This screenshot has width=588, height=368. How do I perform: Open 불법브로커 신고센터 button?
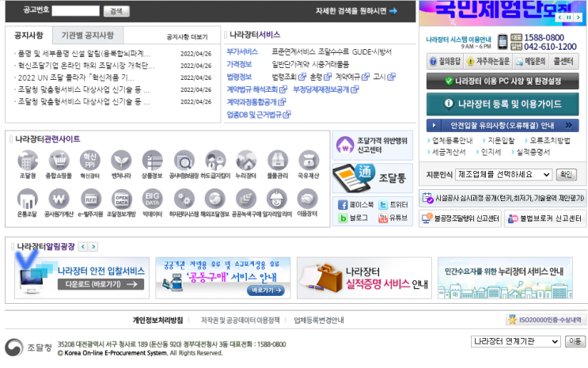coord(545,218)
